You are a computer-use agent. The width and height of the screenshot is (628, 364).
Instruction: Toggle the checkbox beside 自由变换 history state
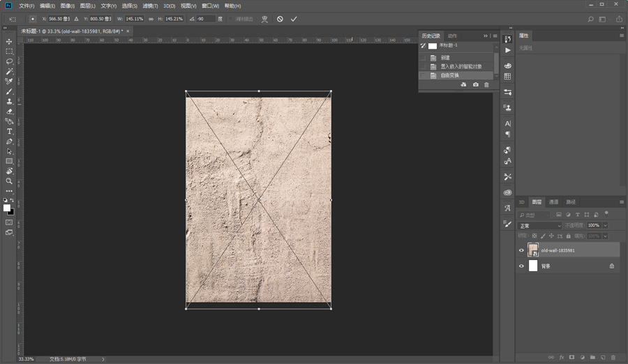point(423,75)
